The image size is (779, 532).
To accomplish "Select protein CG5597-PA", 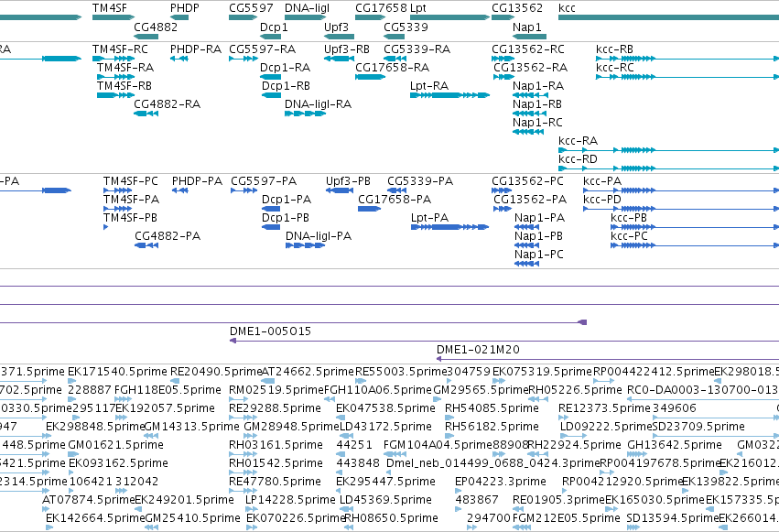I will pyautogui.click(x=243, y=190).
